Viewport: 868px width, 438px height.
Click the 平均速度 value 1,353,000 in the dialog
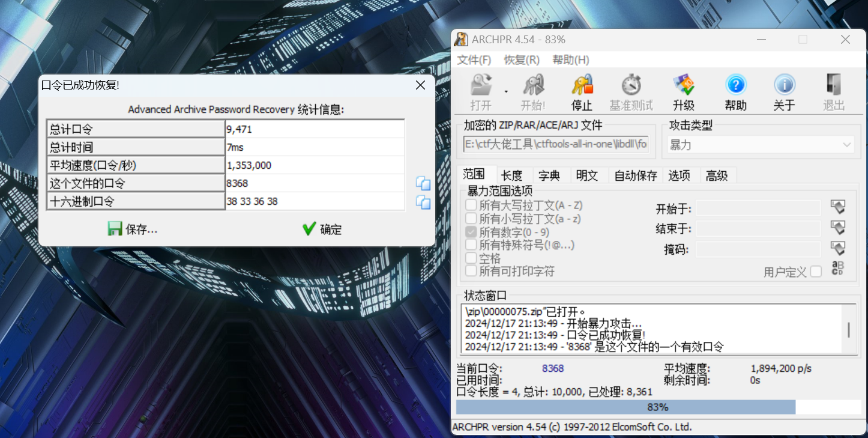click(249, 165)
